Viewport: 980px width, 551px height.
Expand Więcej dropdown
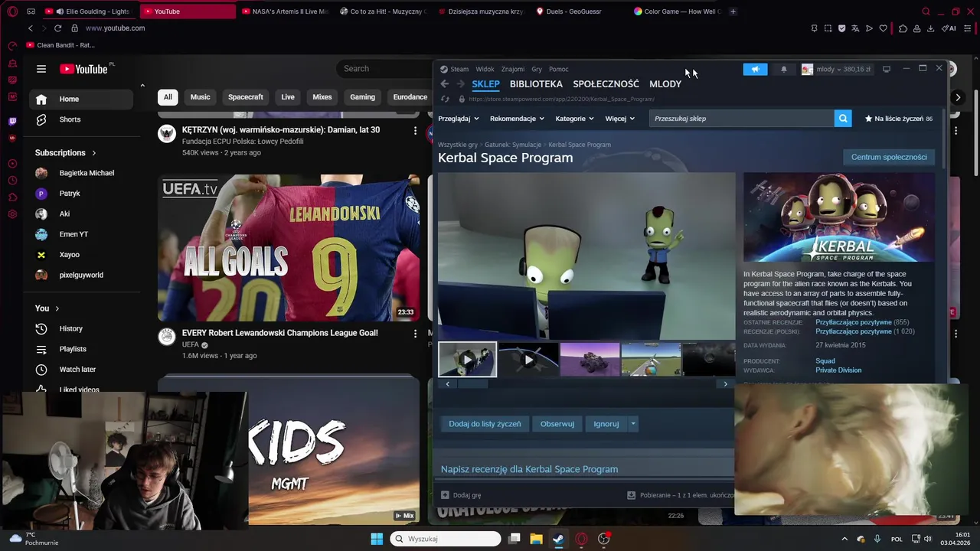pos(619,119)
